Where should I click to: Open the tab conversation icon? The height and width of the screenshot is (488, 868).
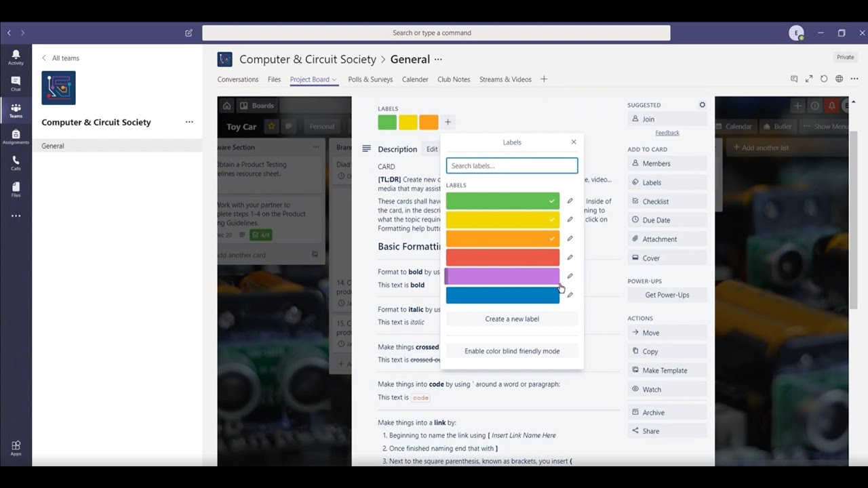click(794, 79)
